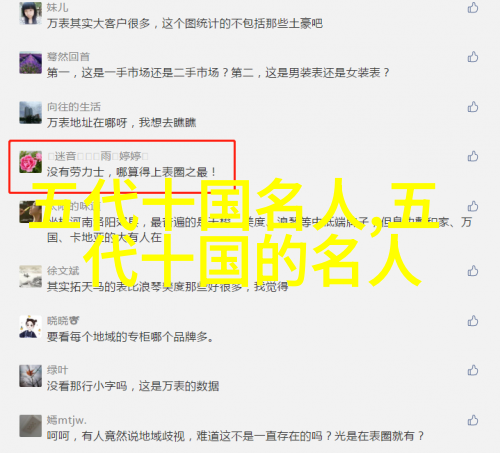500x453 pixels.
Task: Open 向往的生活's building avatar
Action: point(31,112)
